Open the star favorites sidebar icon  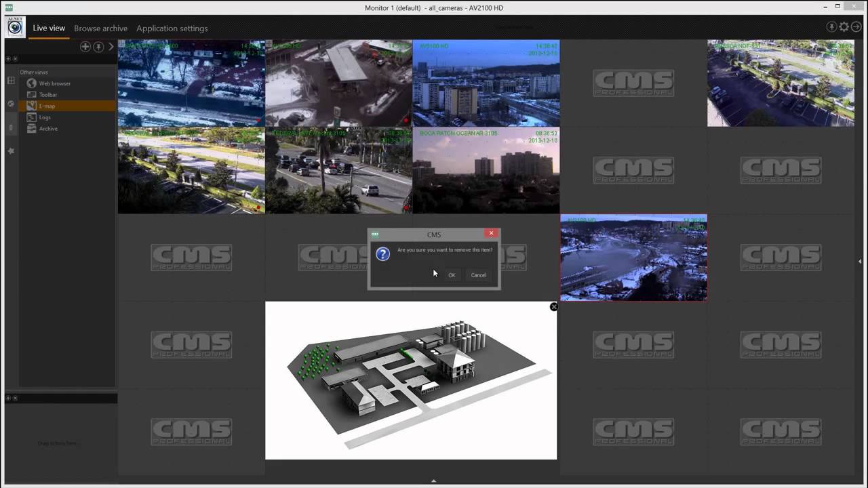pyautogui.click(x=11, y=150)
